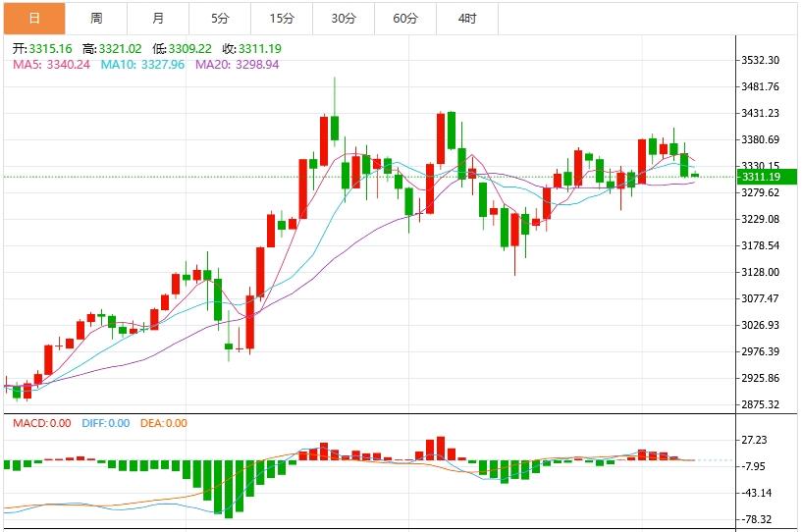Switch to the 5分 interval tab
Screen dimensions: 802x532
coord(220,18)
